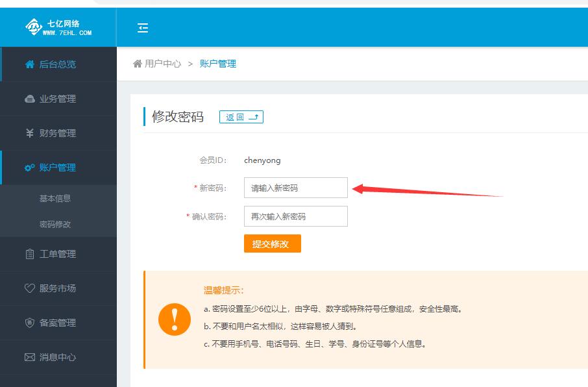The image size is (588, 387).
Task: Click the 返回 button
Action: click(x=241, y=117)
